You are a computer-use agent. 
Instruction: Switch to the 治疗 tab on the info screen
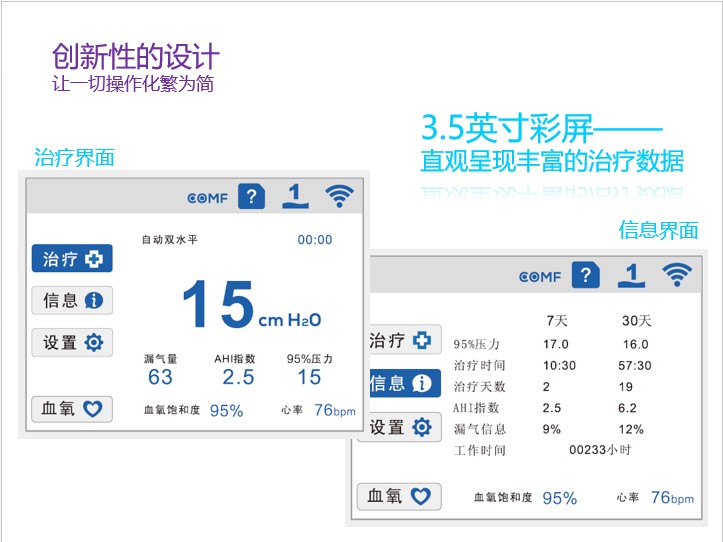click(x=399, y=341)
